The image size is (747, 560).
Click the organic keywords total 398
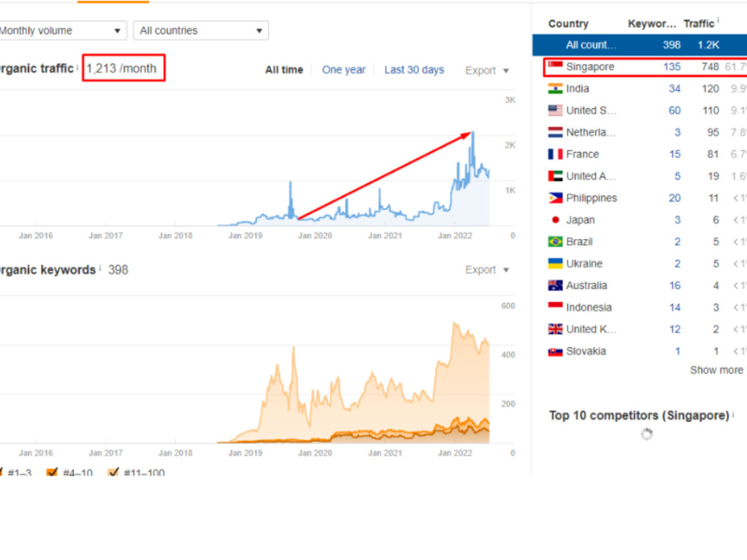pyautogui.click(x=118, y=270)
